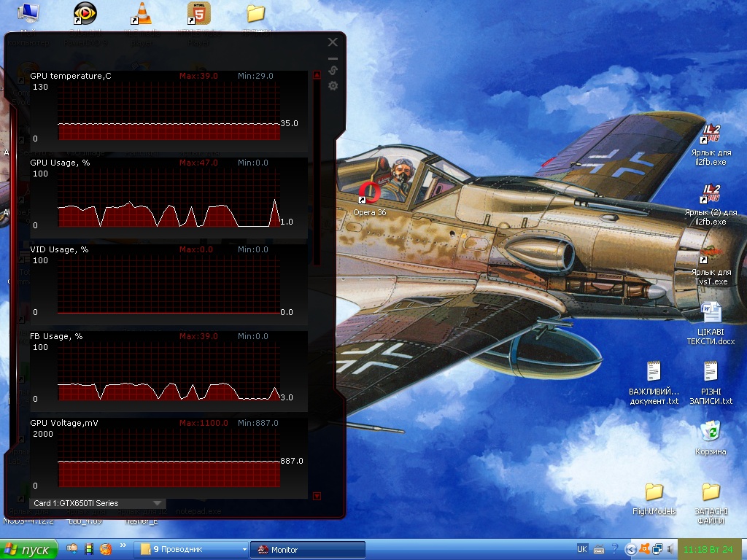Click the GPU temperature Max:39.0 value
Viewport: 747px width, 560px height.
pyautogui.click(x=198, y=76)
